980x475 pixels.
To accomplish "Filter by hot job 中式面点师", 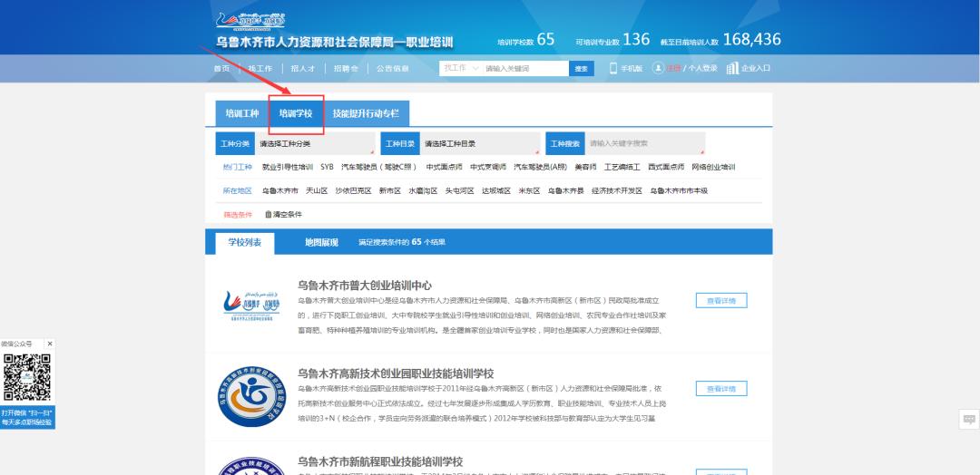I will tap(445, 168).
